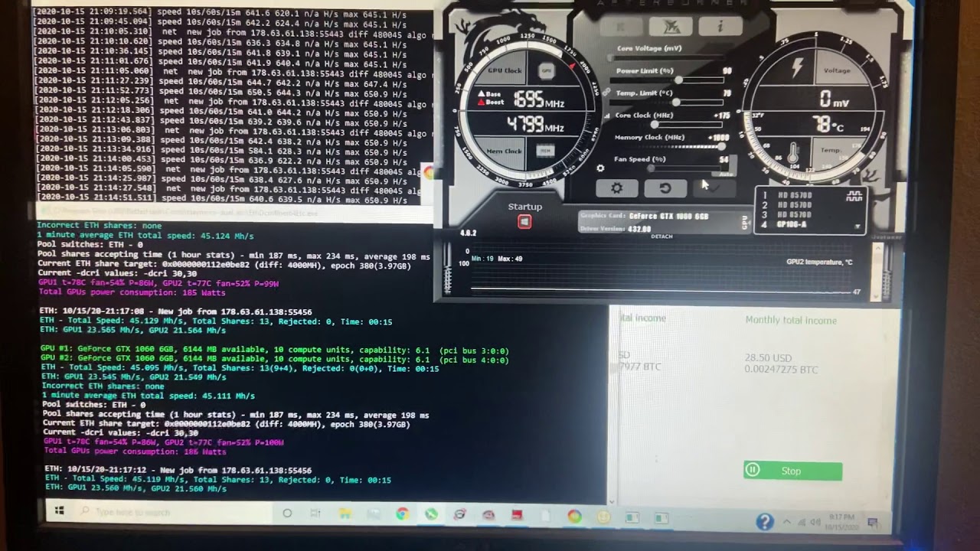980x551 pixels.
Task: Click the taskbar clock showing 9:17 PM
Action: 841,523
